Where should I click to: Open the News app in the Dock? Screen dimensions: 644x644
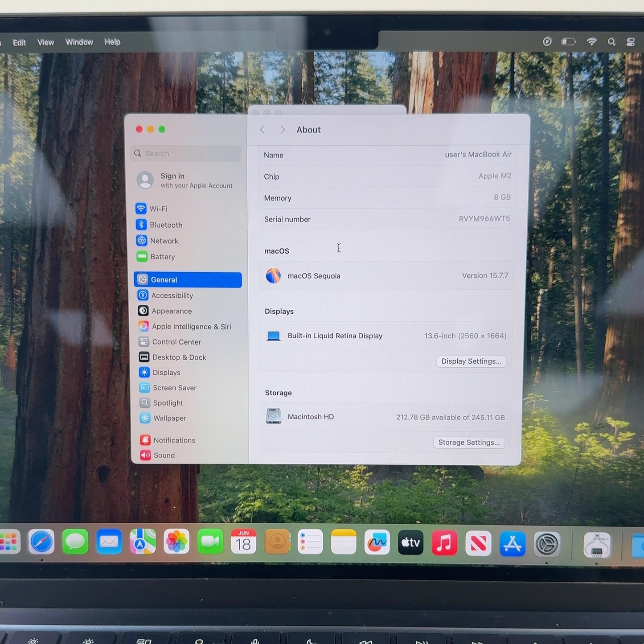pos(478,543)
